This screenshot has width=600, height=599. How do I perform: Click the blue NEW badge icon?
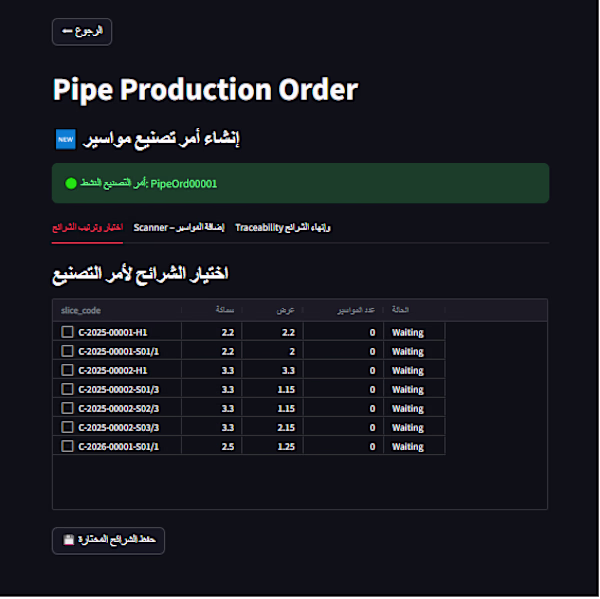point(65,139)
